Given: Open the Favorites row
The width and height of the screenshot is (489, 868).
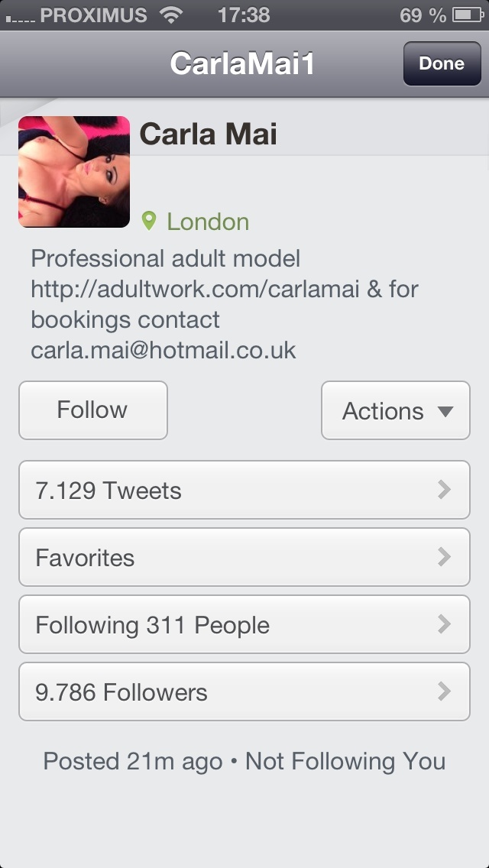Looking at the screenshot, I should [244, 558].
